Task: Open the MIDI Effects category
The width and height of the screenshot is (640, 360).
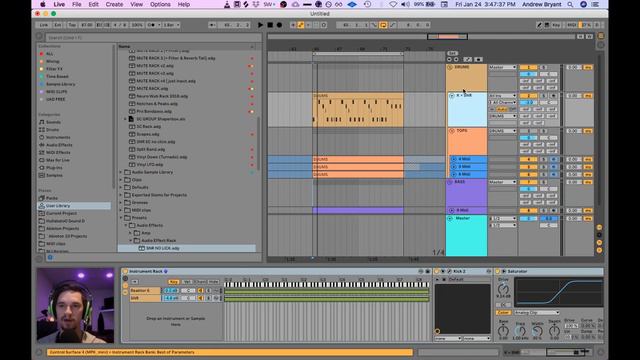Action: 58,152
